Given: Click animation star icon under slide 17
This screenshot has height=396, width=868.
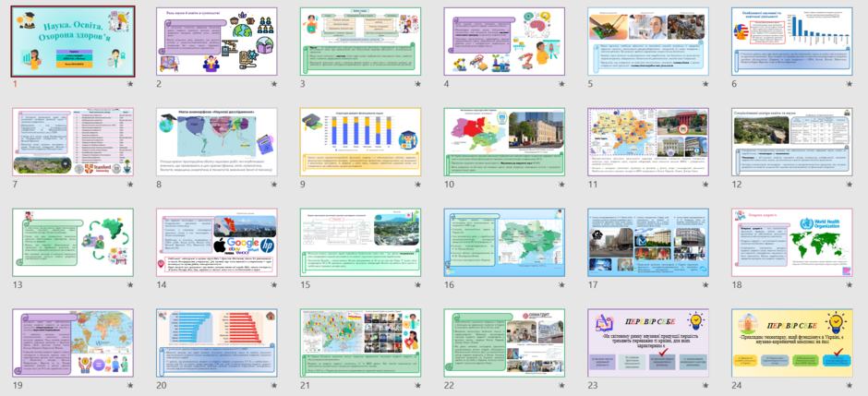Looking at the screenshot, I should (x=705, y=285).
